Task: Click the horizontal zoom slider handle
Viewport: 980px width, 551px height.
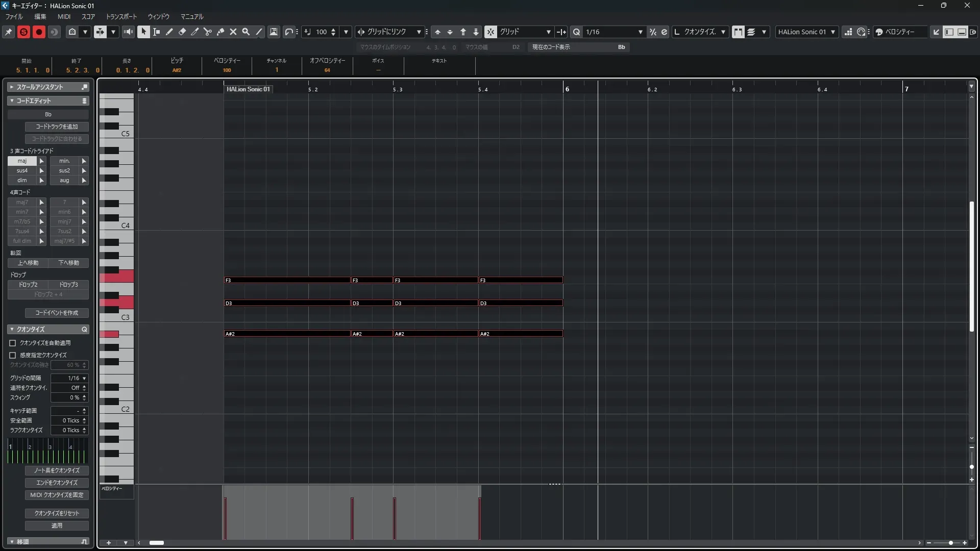Action: (x=950, y=543)
